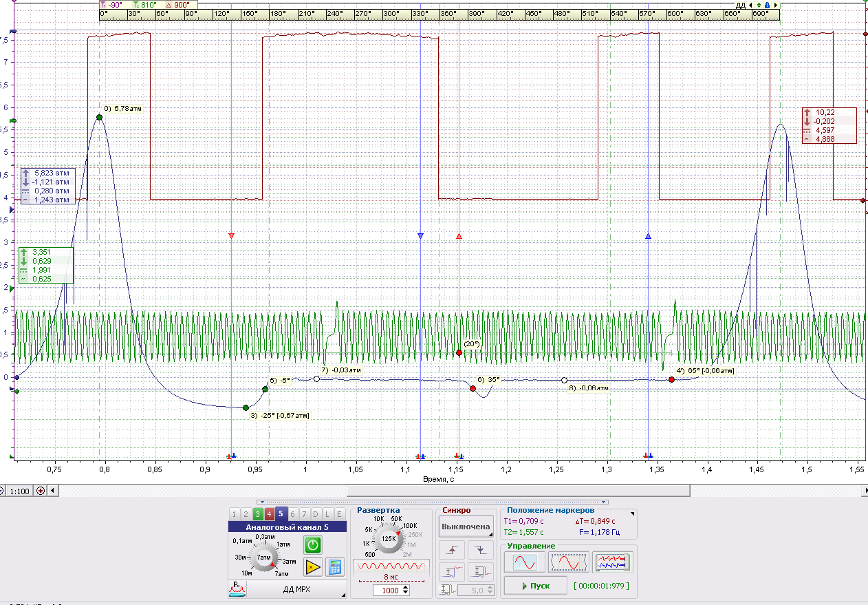The image size is (868, 605).
Task: Select falling edge sync trigger icon
Action: point(480,549)
